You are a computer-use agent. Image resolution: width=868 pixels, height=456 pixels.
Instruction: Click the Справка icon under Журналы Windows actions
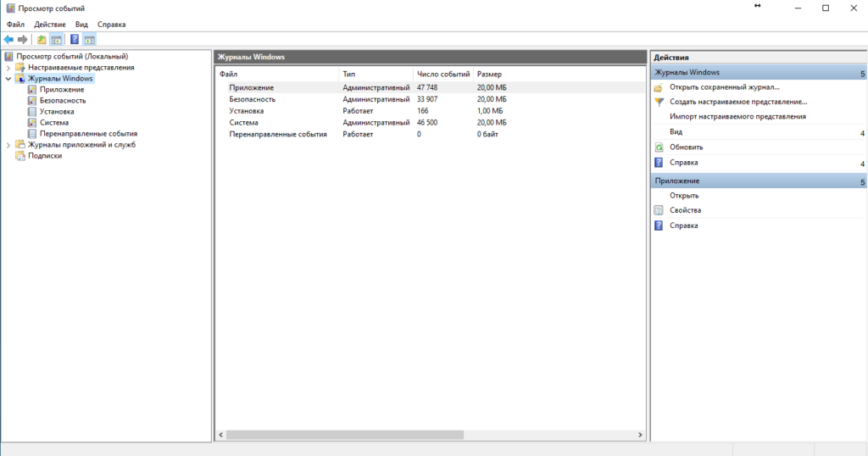659,162
